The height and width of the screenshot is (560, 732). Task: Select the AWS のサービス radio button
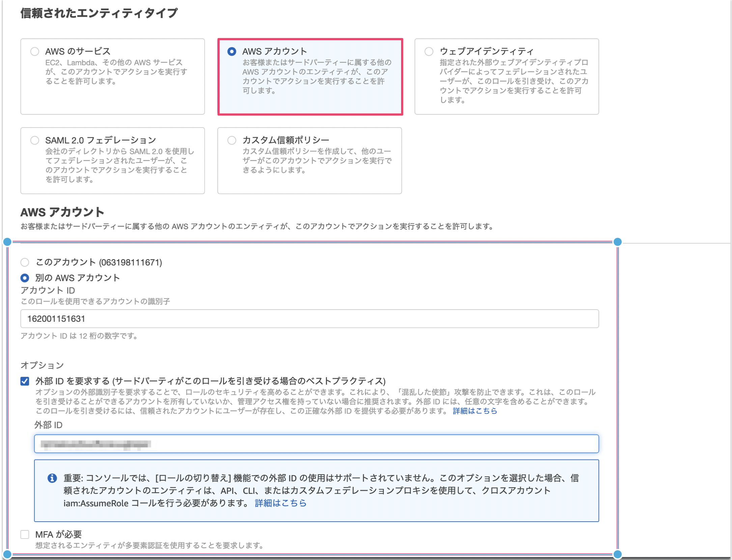pos(35,51)
